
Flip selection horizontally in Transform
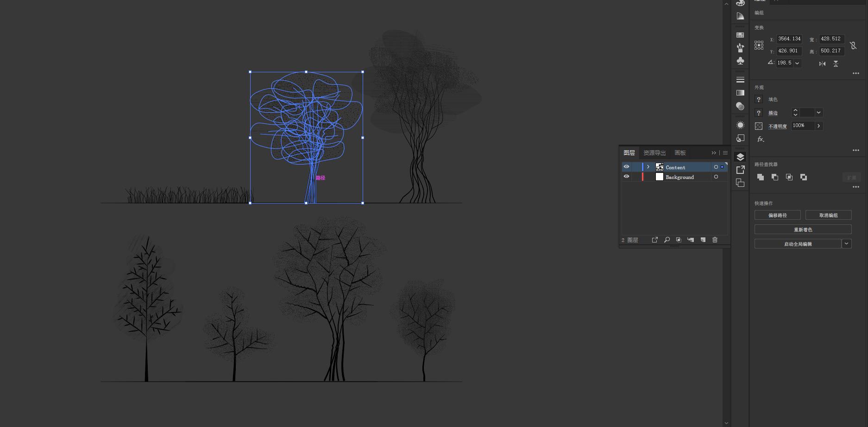point(822,64)
